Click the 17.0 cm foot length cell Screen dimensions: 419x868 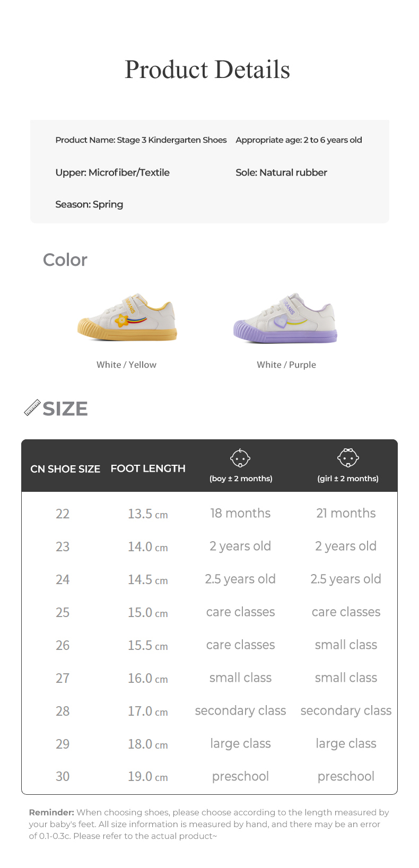[x=147, y=711]
